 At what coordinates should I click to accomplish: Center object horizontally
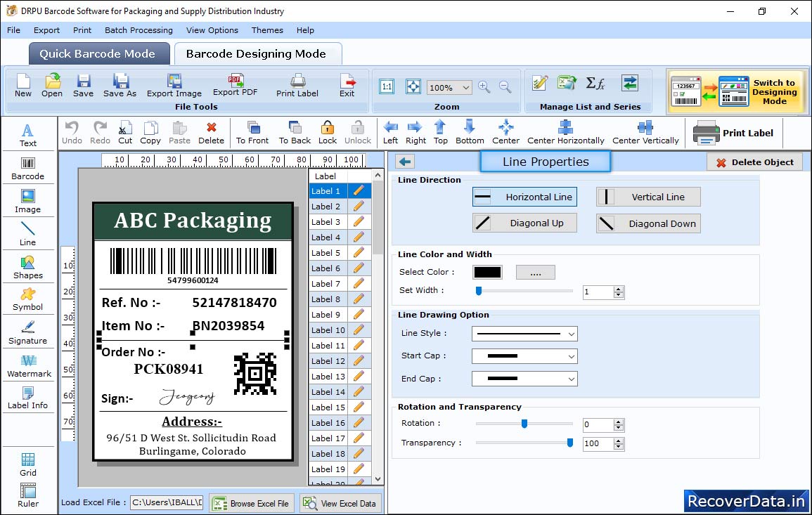click(565, 131)
